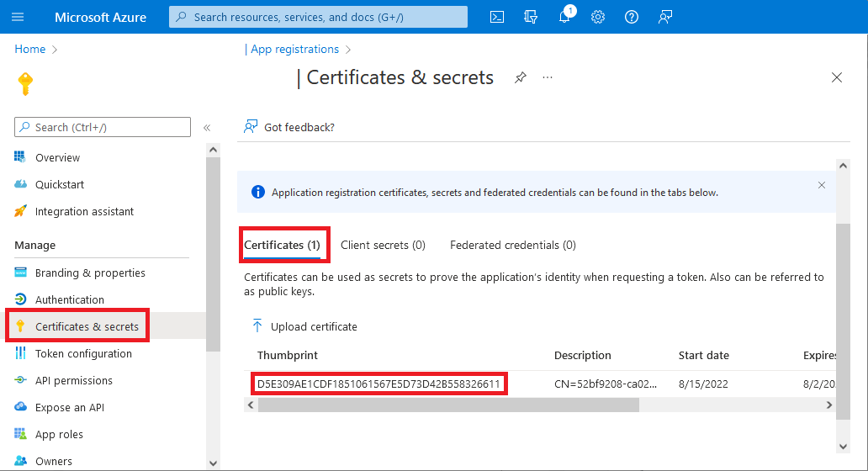Click the sidebar scroll down arrow
The image size is (868, 471).
pyautogui.click(x=213, y=463)
